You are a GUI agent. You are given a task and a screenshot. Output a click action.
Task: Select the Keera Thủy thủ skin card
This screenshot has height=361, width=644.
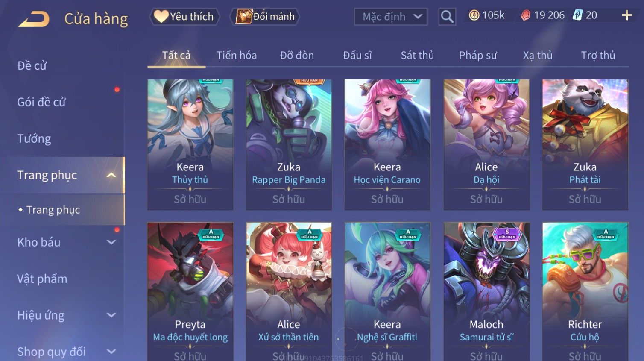[x=190, y=144]
